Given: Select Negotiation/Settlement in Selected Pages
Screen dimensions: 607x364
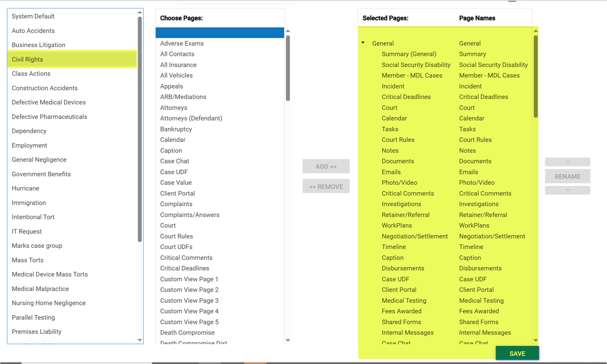Looking at the screenshot, I should coord(414,236).
